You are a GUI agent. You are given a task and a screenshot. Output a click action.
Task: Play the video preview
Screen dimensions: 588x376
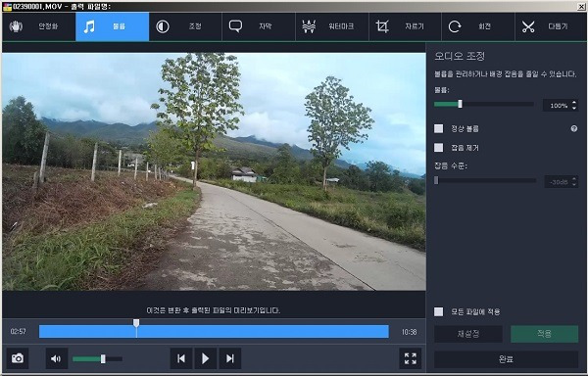pyautogui.click(x=205, y=358)
